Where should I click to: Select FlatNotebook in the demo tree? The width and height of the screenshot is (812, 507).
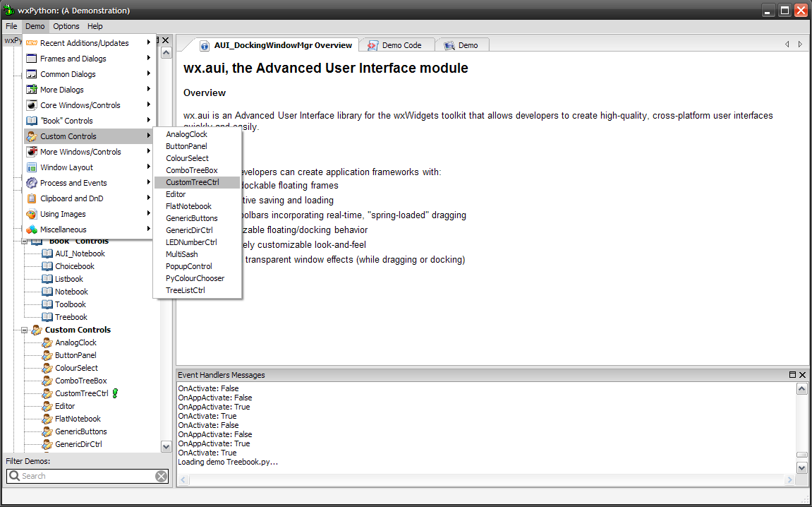(78, 419)
